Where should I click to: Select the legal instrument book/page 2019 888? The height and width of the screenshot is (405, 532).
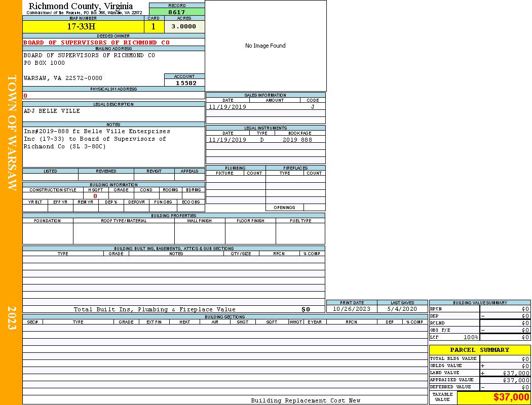tap(297, 140)
